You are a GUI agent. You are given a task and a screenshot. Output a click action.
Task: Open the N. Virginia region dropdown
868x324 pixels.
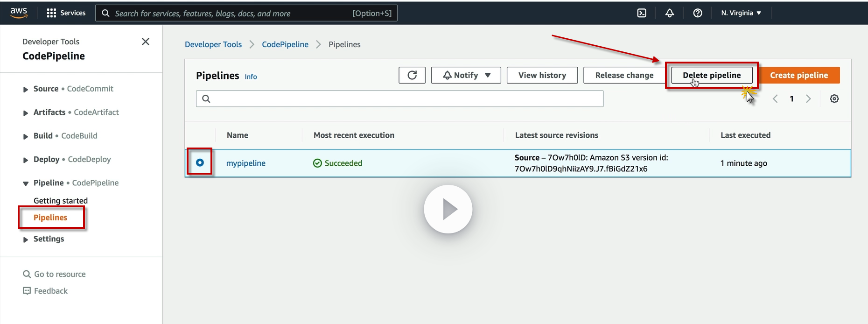point(741,13)
